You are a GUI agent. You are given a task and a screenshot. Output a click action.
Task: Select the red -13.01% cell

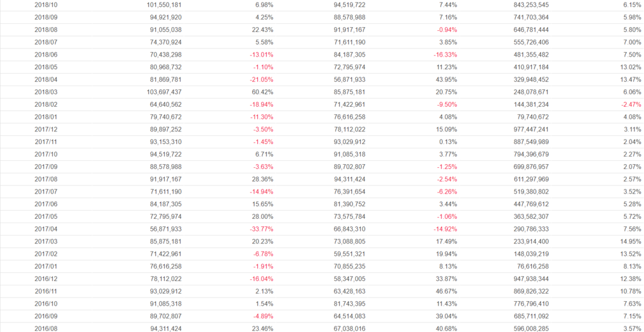260,55
